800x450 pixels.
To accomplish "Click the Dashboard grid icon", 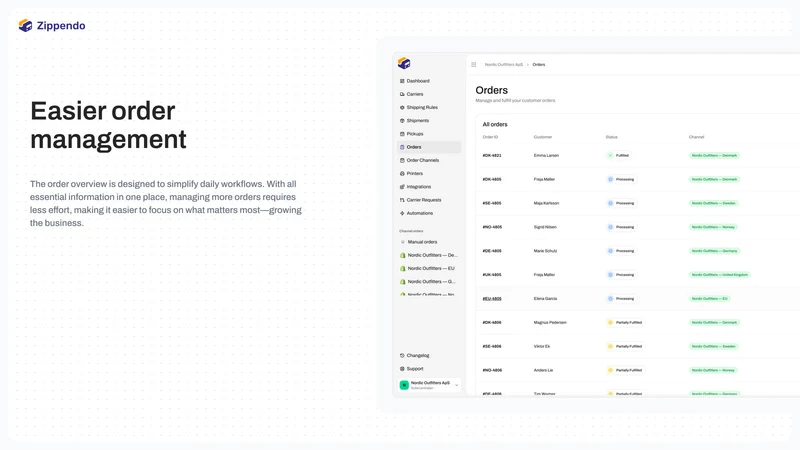I will point(402,81).
